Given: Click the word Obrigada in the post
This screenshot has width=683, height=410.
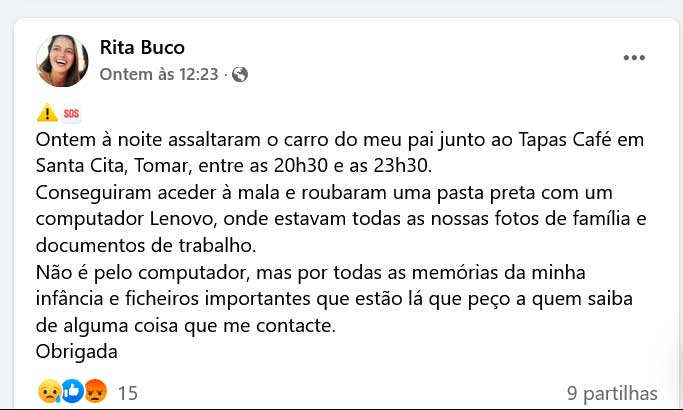Looking at the screenshot, I should (76, 352).
